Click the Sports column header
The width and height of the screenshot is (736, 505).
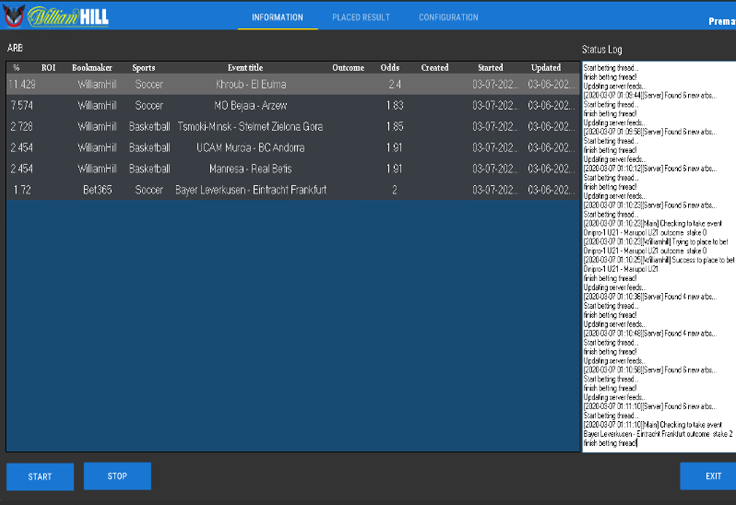click(144, 68)
